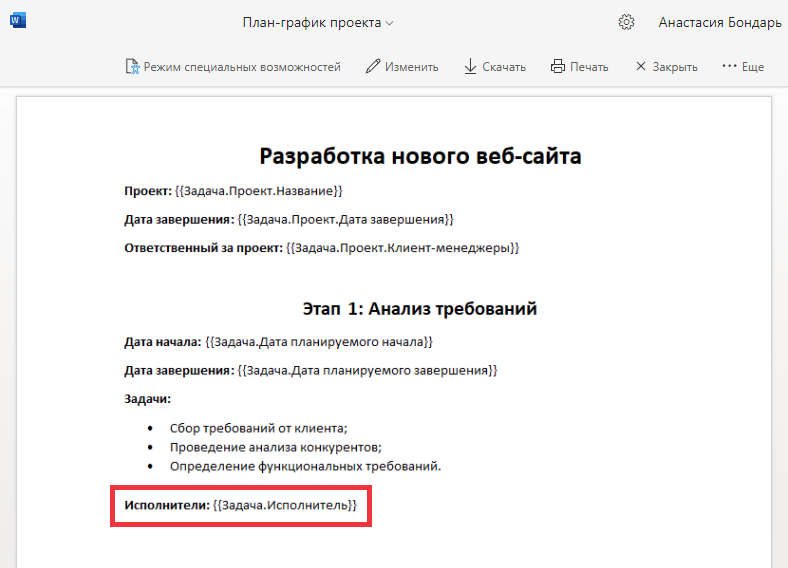Click placeholder {{Задача.Проект.Дата завершения}}
Screen dimensions: 788x568
(345, 220)
